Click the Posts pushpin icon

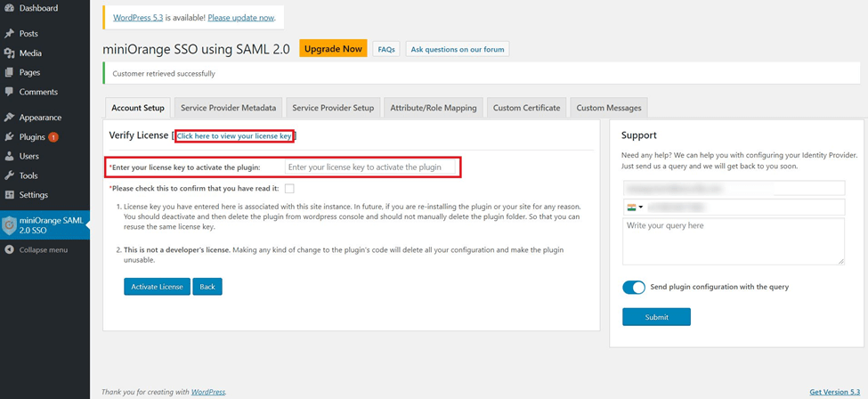pos(10,34)
